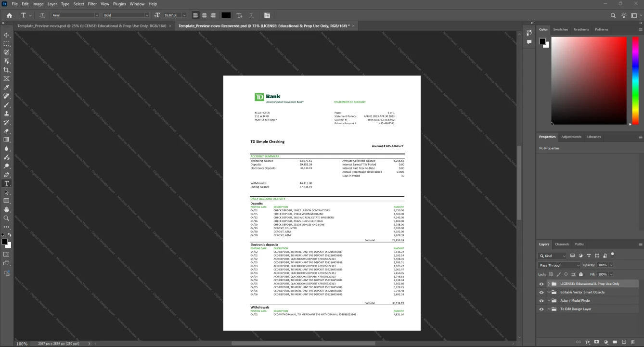Select the Pen tool

[x=6, y=175]
